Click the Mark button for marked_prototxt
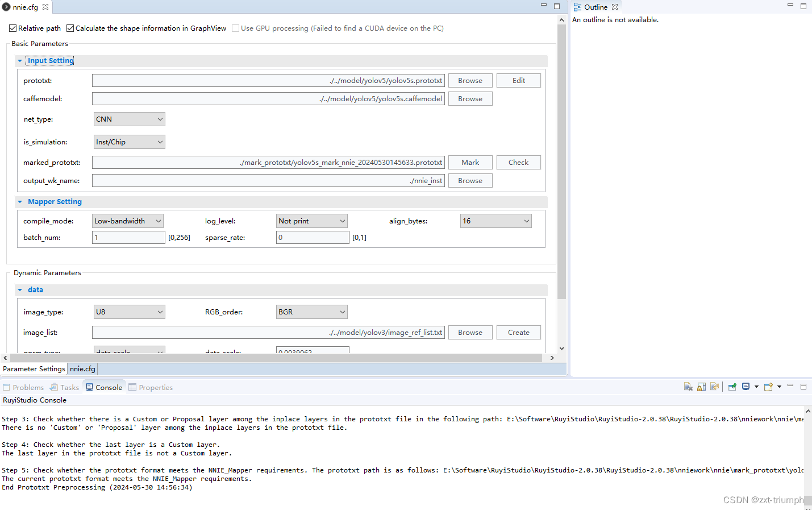Screen dimensions: 812x510 [470, 163]
